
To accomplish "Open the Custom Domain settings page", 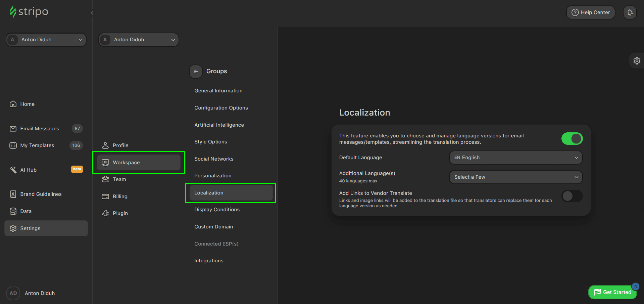I will click(213, 227).
